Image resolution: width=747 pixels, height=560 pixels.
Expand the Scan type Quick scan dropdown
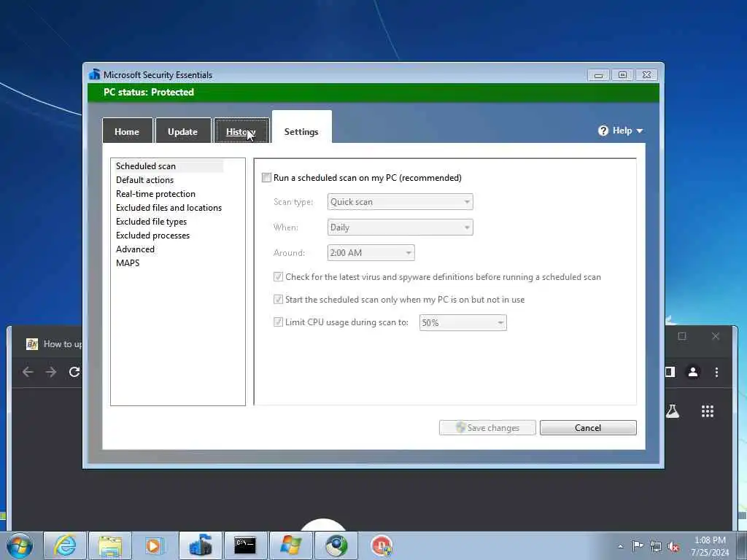pyautogui.click(x=400, y=202)
